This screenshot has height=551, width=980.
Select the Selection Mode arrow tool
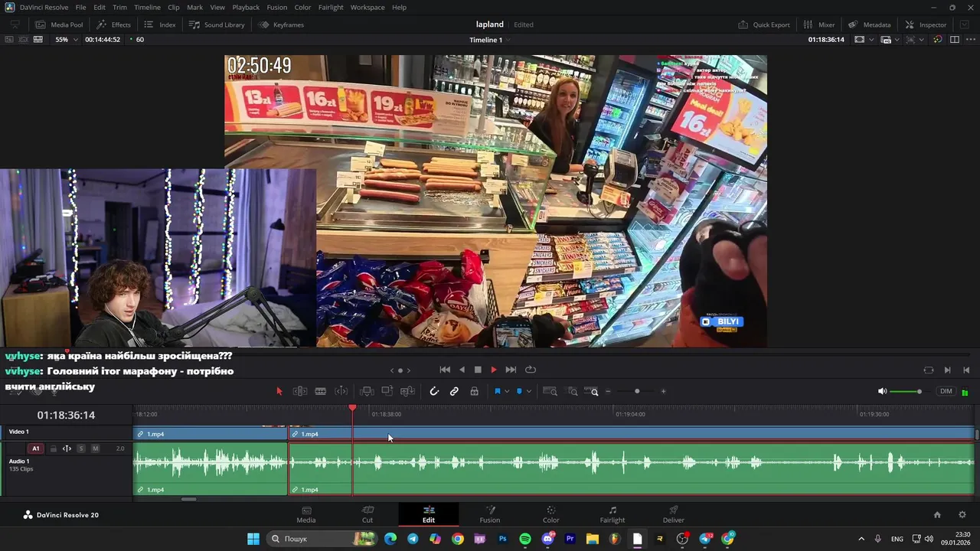pos(279,391)
